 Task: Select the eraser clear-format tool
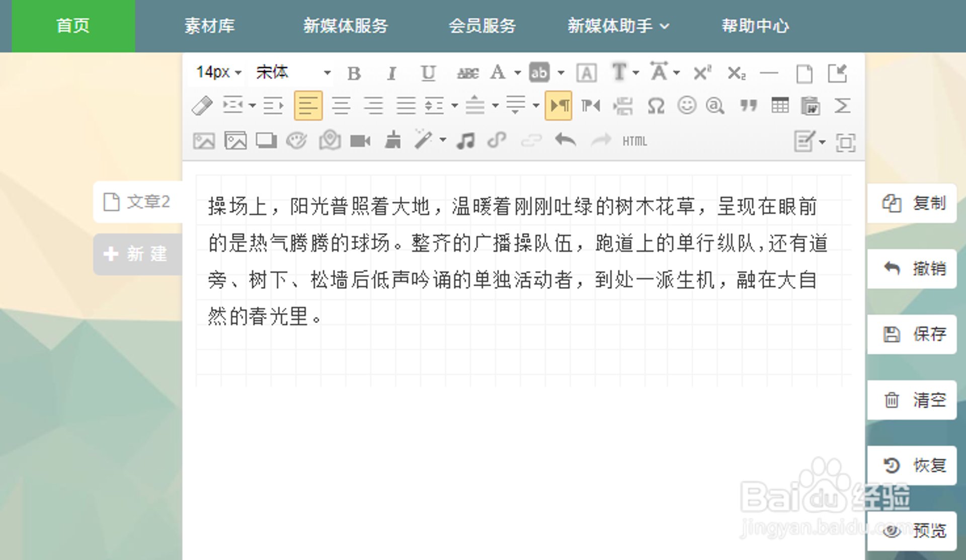202,106
